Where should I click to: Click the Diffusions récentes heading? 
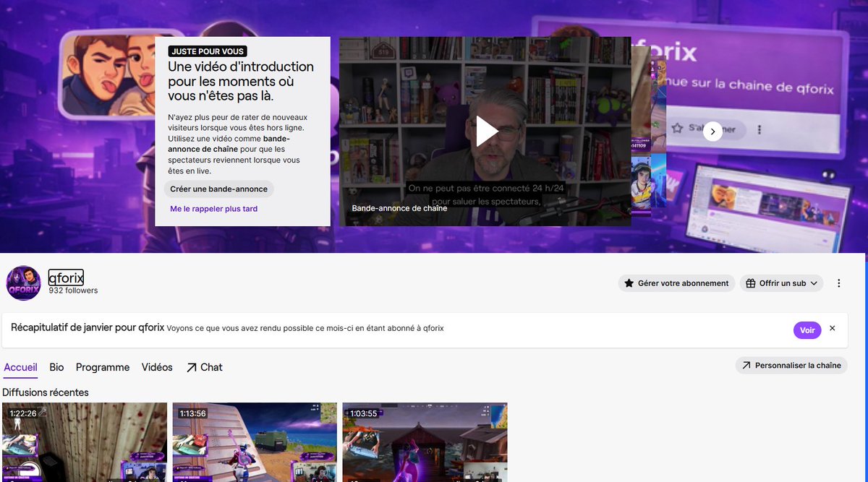click(46, 392)
